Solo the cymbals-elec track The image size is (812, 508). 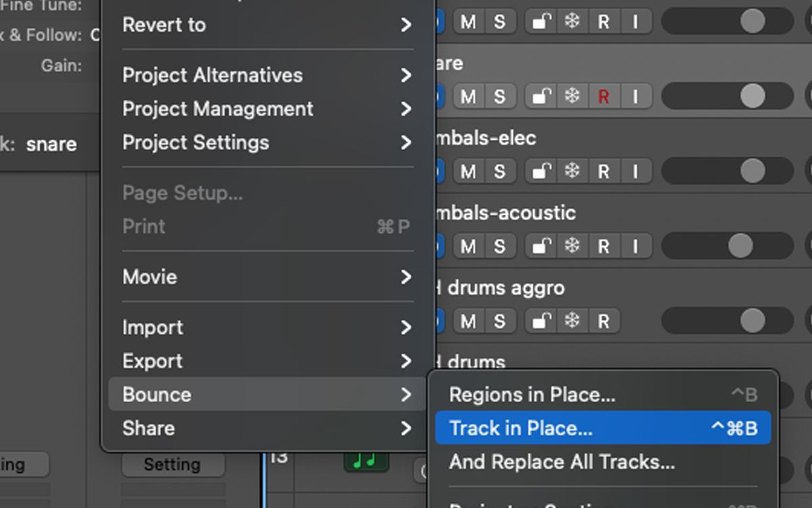[499, 171]
